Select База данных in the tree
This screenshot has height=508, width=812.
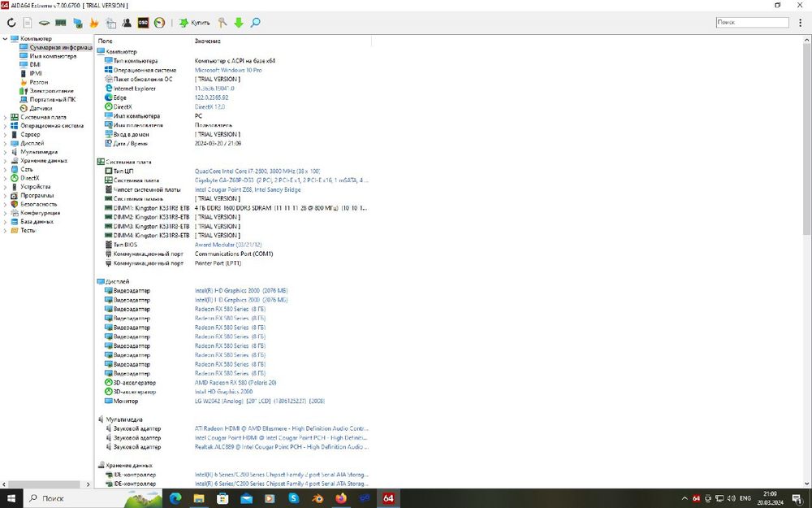coord(37,221)
